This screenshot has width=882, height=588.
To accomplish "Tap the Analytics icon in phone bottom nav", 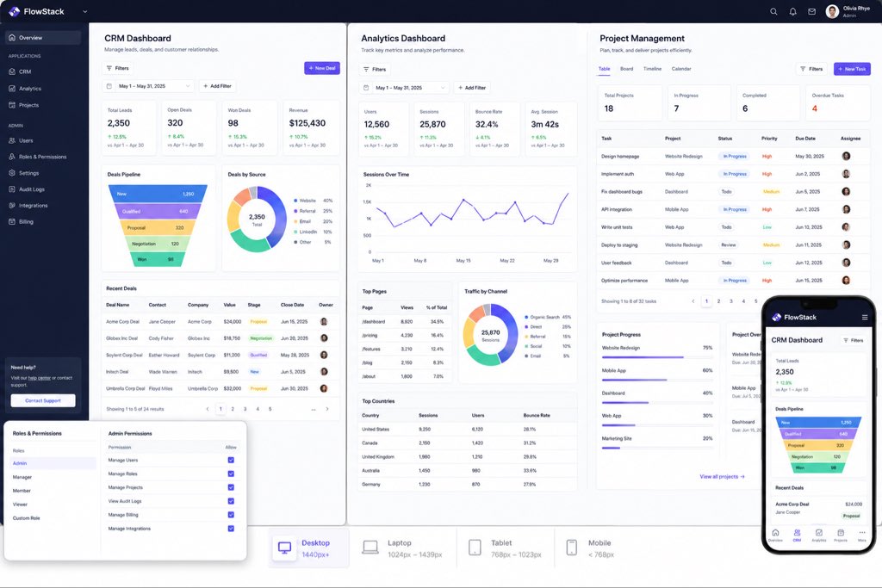I will click(819, 535).
